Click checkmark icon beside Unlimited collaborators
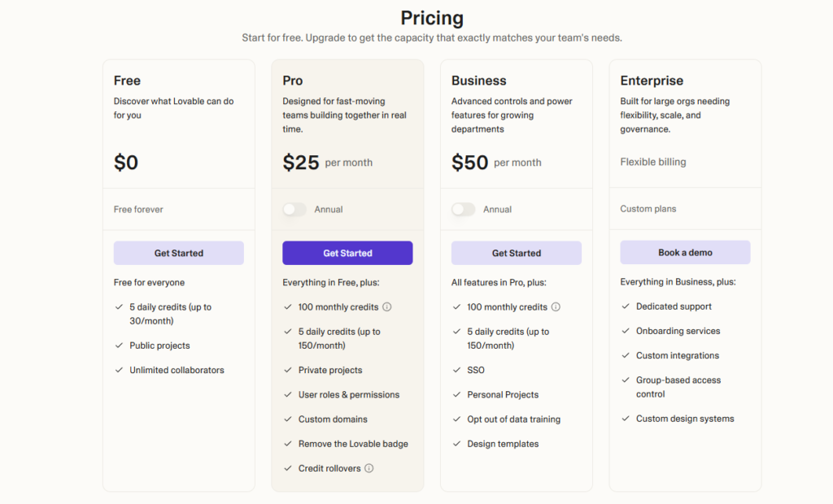The height and width of the screenshot is (504, 833). [x=119, y=370]
